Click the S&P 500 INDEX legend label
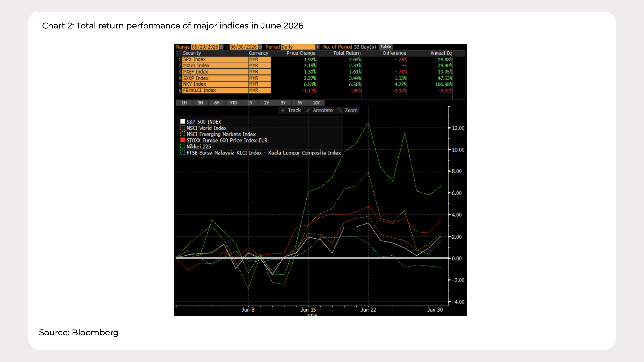 coord(204,122)
